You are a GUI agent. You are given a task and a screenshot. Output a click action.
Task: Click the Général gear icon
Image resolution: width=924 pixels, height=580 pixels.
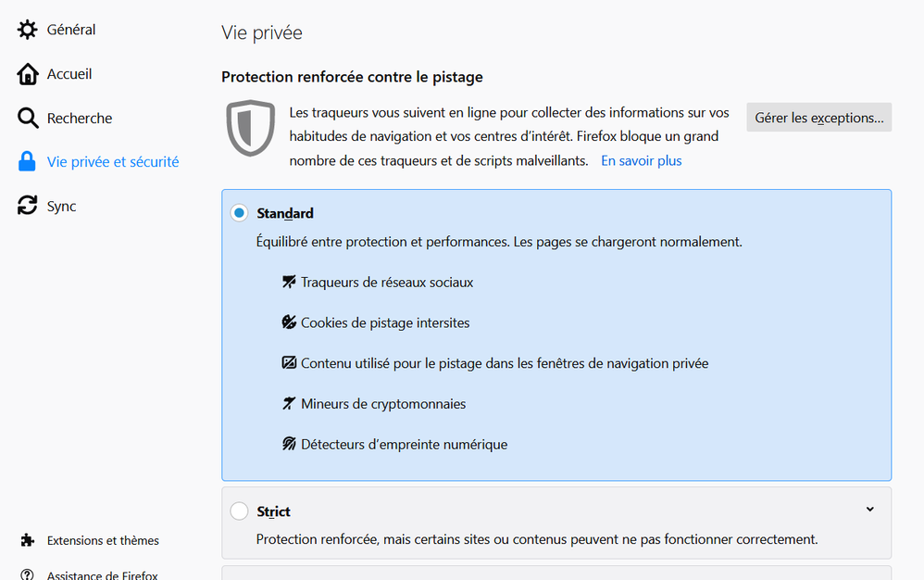(27, 30)
